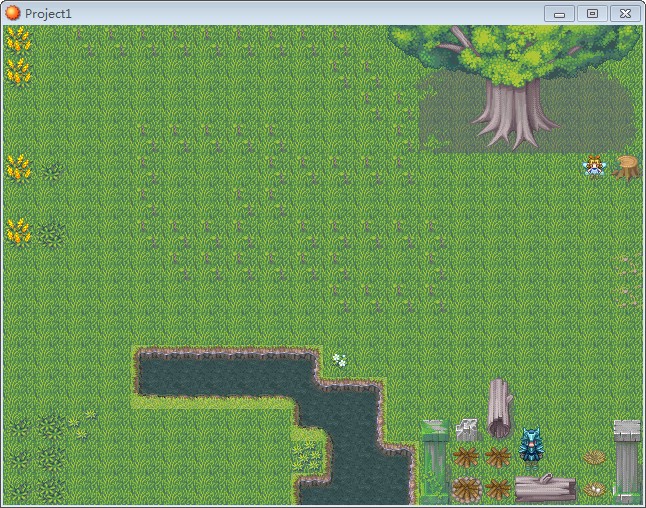646x508 pixels.
Task: Minimize the Project1 window
Action: coord(559,14)
